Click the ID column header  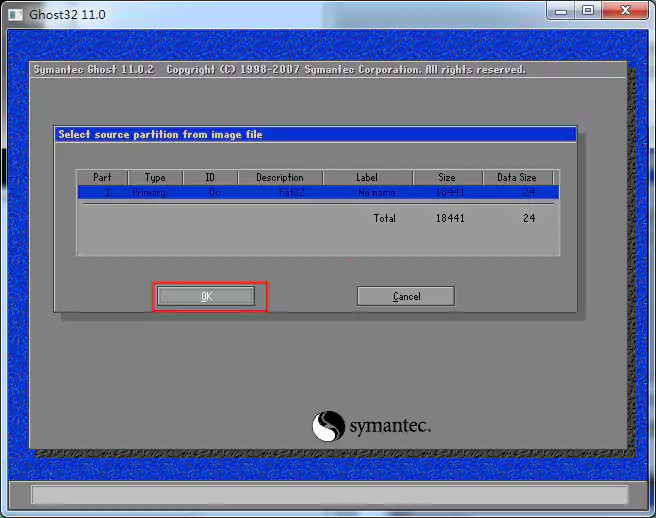click(210, 178)
